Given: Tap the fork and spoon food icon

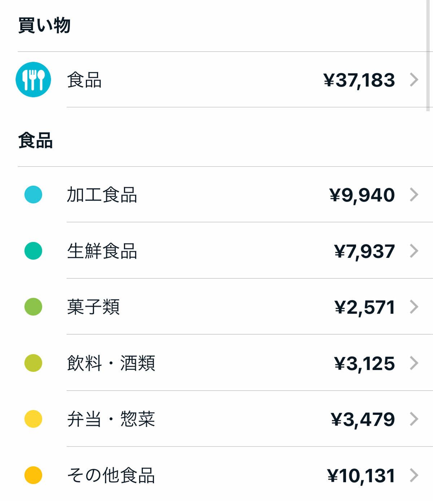Looking at the screenshot, I should tap(33, 79).
